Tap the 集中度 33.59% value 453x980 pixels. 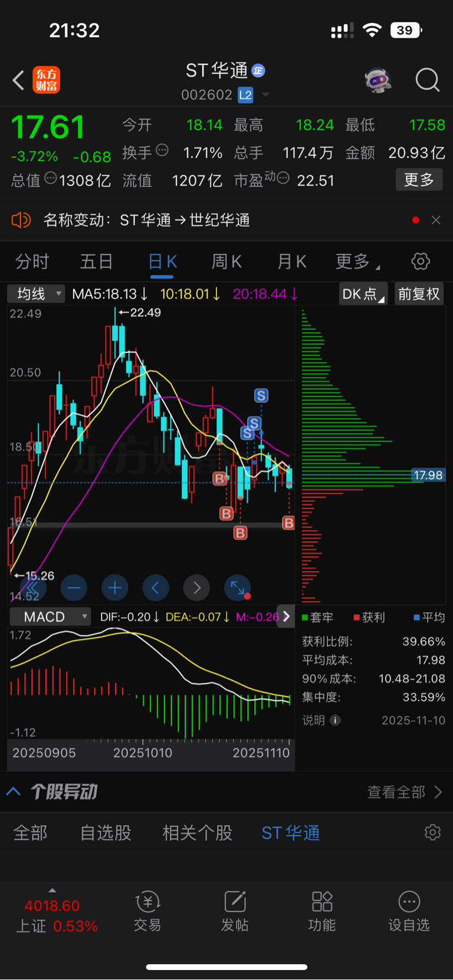point(424,697)
